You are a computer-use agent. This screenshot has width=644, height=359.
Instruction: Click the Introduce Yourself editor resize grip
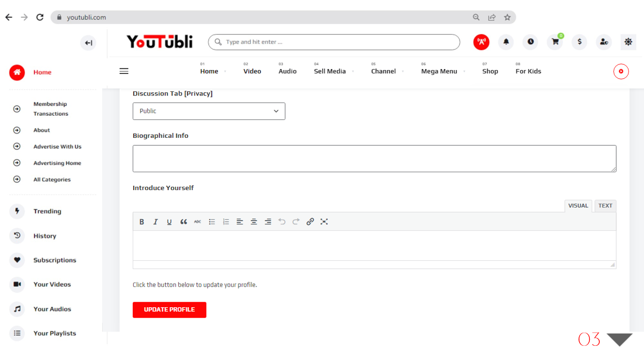coord(612,265)
